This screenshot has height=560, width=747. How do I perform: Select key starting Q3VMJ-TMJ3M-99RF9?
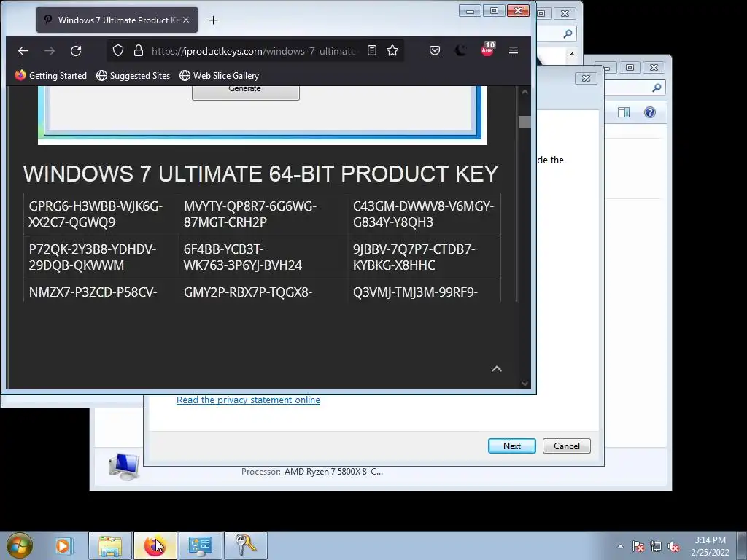[415, 292]
